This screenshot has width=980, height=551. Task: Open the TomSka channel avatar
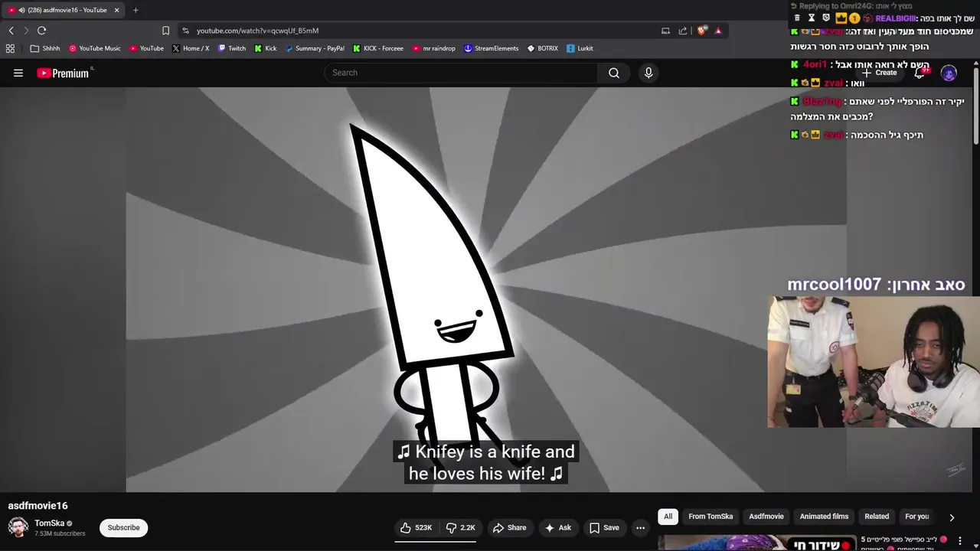pos(18,527)
